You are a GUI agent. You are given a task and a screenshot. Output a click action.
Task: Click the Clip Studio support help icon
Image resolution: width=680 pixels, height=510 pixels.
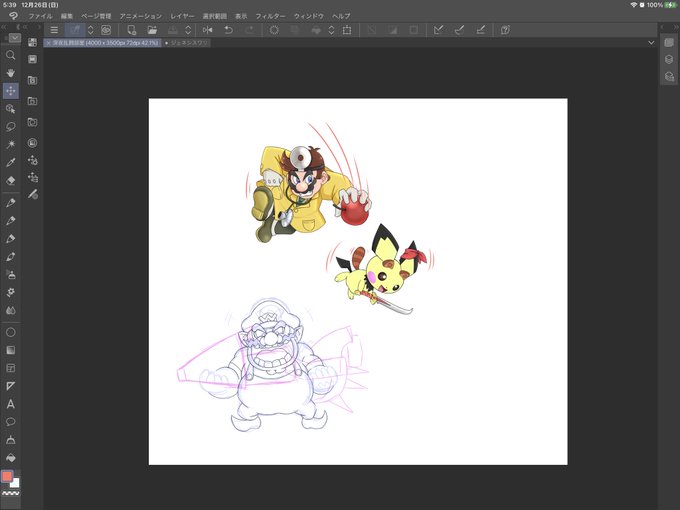coord(505,30)
